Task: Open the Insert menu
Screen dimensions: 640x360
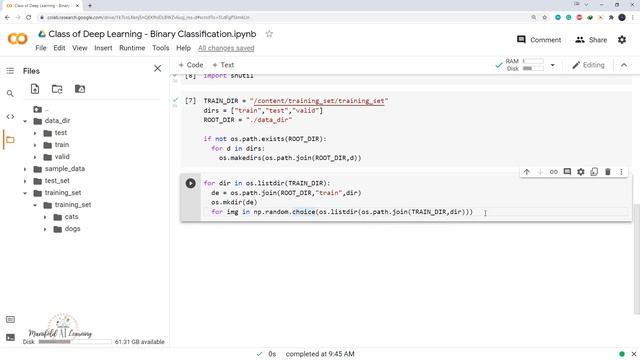Action: [x=103, y=48]
